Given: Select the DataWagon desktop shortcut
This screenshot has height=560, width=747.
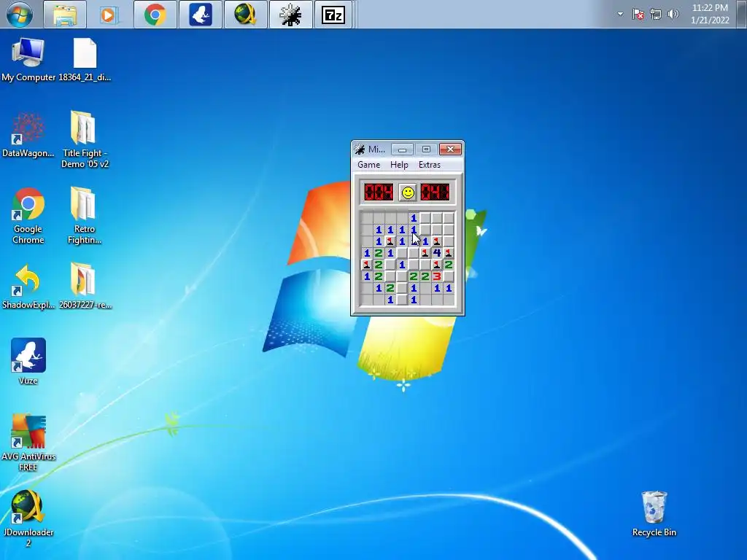Looking at the screenshot, I should coord(28,135).
